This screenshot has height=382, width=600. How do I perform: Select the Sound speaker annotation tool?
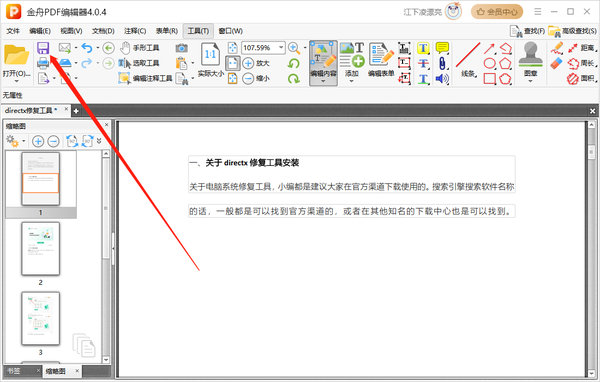(x=442, y=78)
